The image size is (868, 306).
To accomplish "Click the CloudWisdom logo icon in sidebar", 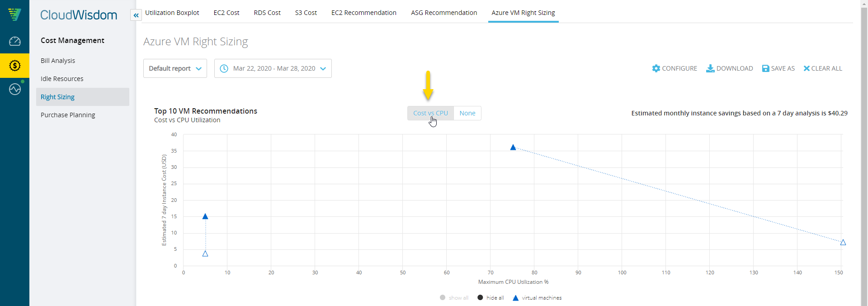I will point(14,14).
